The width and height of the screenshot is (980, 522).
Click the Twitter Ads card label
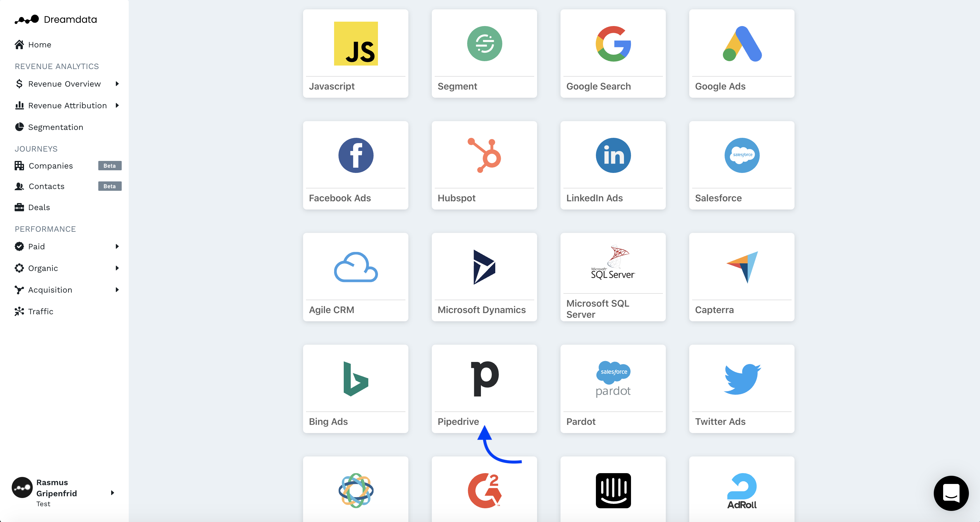[720, 422]
